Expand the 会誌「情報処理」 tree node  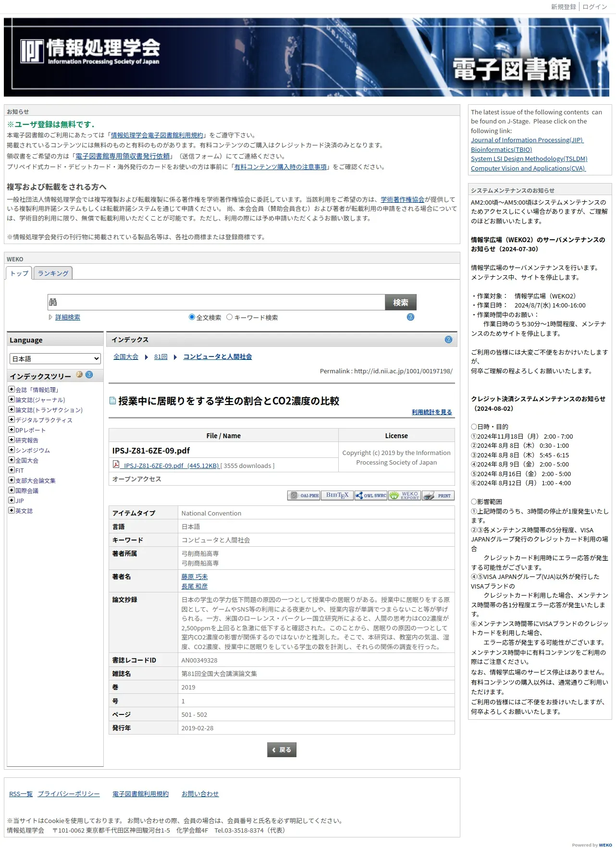tap(11, 389)
